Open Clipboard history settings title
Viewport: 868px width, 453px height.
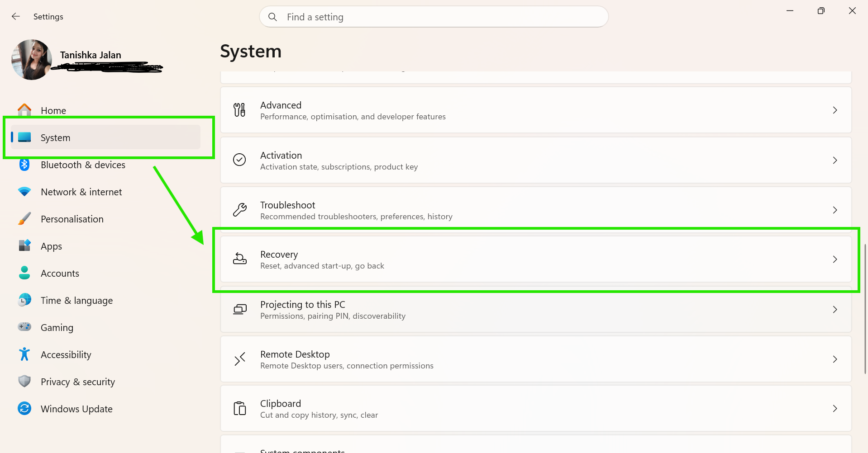pos(280,403)
